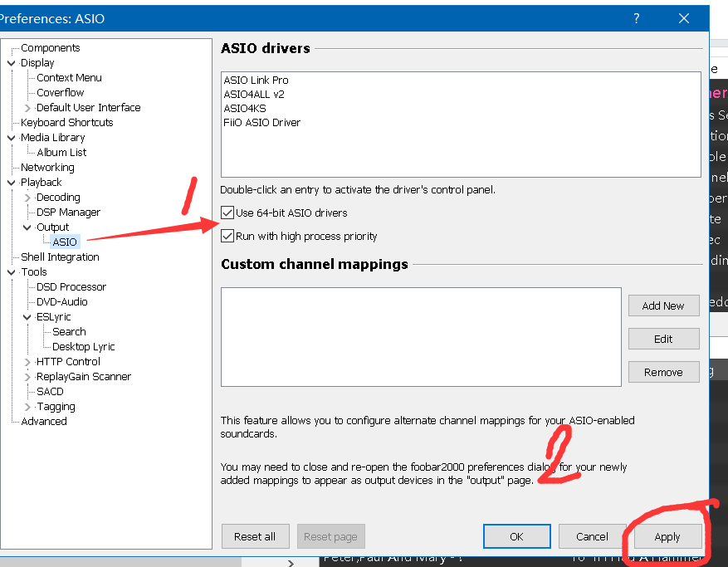Expand the HTTP Control node
Viewport: 728px width, 567px height.
click(x=27, y=362)
